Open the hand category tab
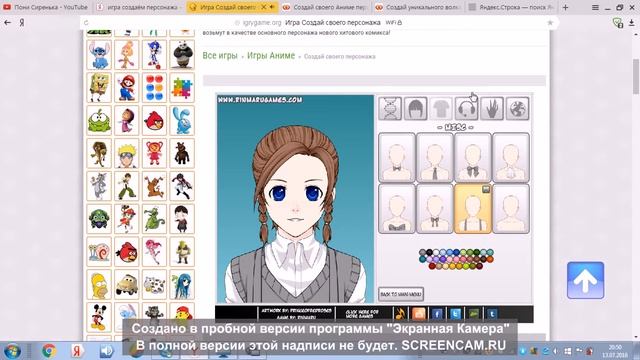This screenshot has height=360, width=640. pyautogui.click(x=492, y=108)
